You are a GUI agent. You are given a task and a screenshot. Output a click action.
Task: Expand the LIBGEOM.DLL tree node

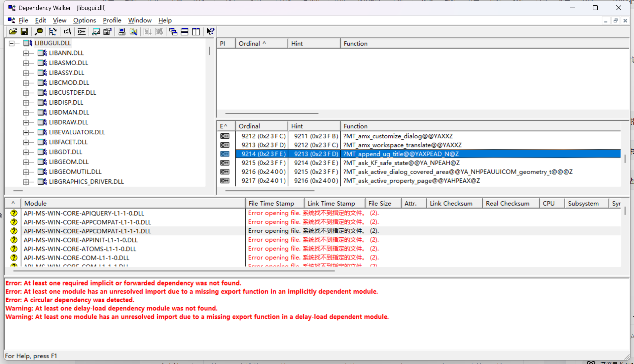[26, 162]
